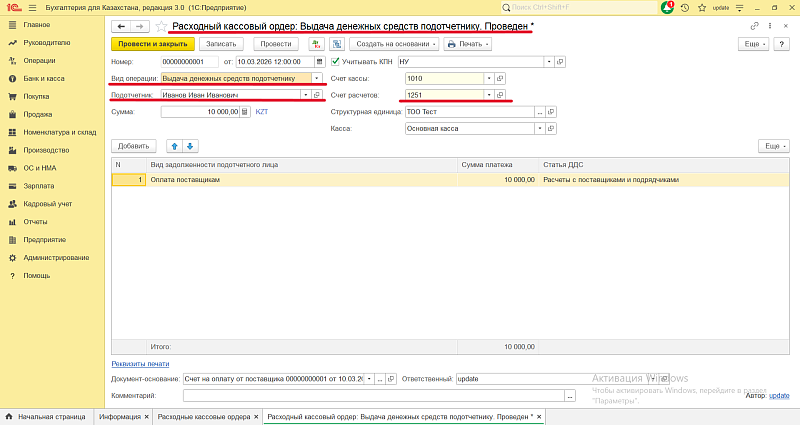Click the favorites star next to document title
Image resolution: width=800 pixels, height=425 pixels.
(x=160, y=26)
